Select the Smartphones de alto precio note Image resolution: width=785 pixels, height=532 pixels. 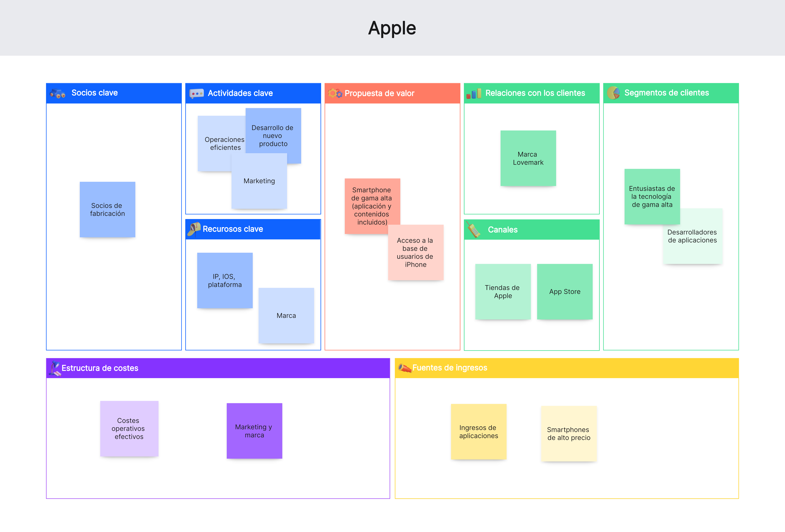[x=569, y=434]
